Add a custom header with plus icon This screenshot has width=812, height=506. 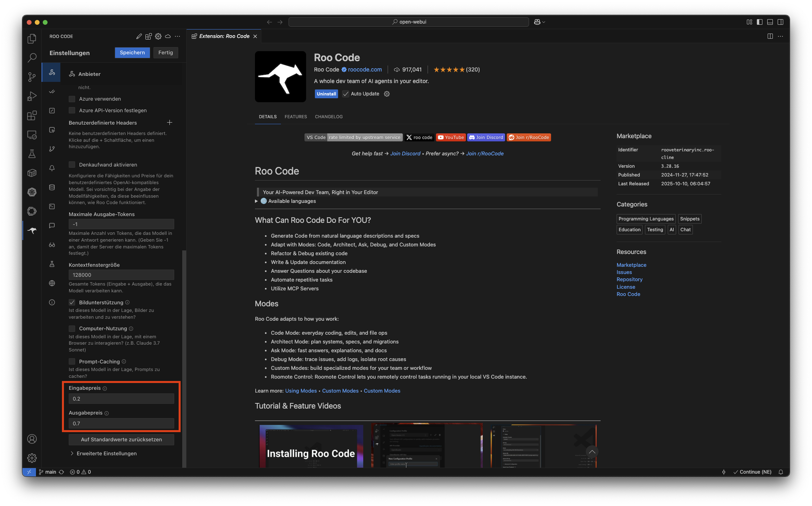coord(169,123)
